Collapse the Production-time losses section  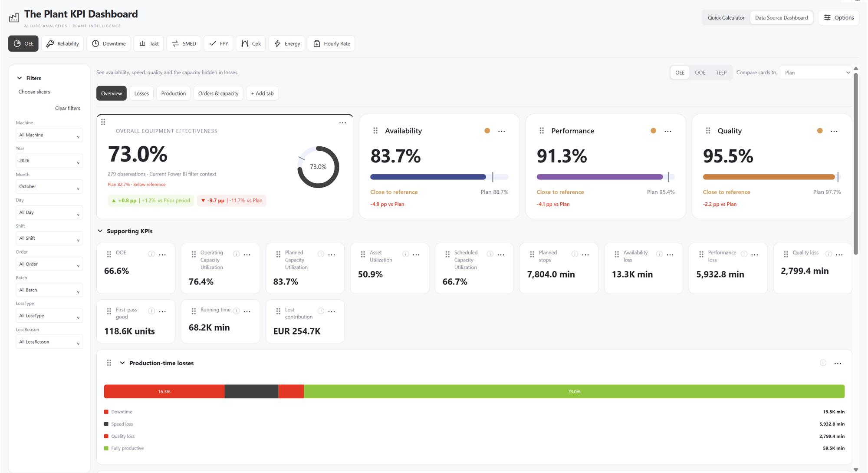tap(122, 363)
